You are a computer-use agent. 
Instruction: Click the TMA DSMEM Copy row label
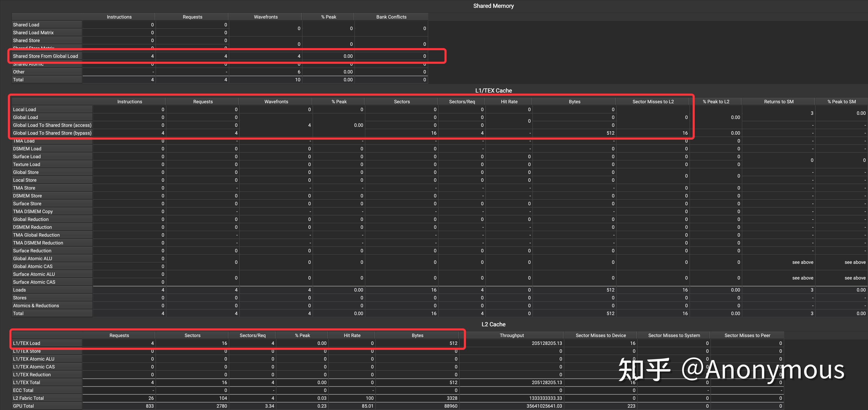tap(33, 211)
